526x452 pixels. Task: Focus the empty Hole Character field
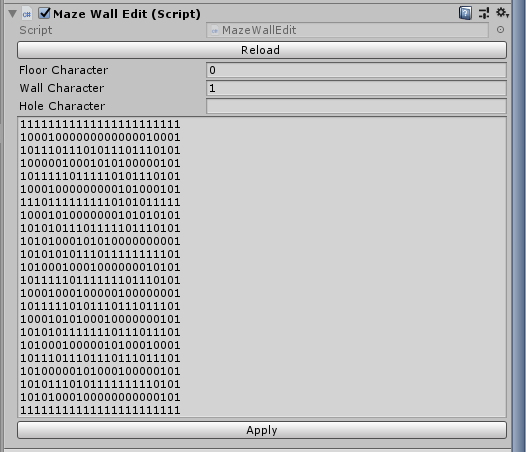click(356, 106)
